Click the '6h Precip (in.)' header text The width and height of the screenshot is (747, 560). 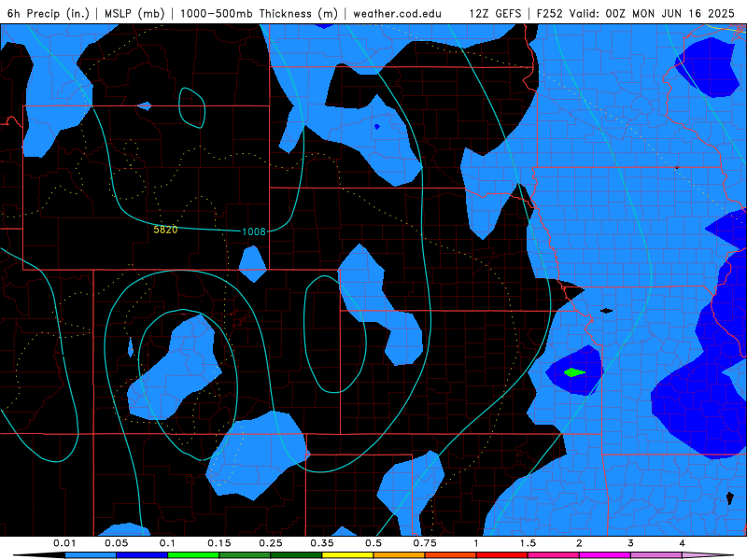[x=49, y=13]
